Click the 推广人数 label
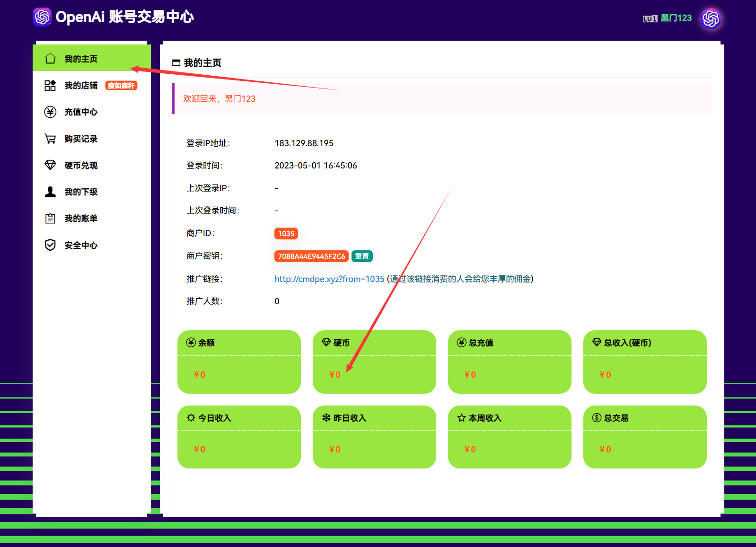 pos(204,301)
